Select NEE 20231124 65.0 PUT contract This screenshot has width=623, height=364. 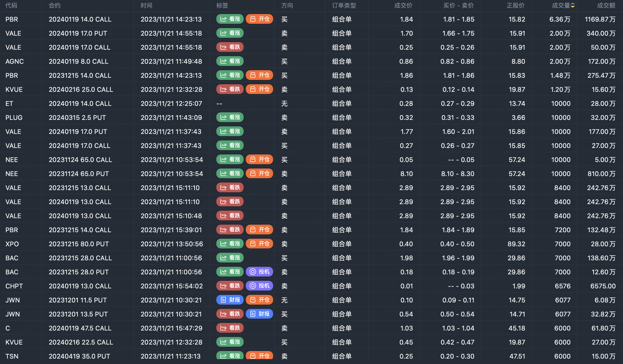(79, 174)
